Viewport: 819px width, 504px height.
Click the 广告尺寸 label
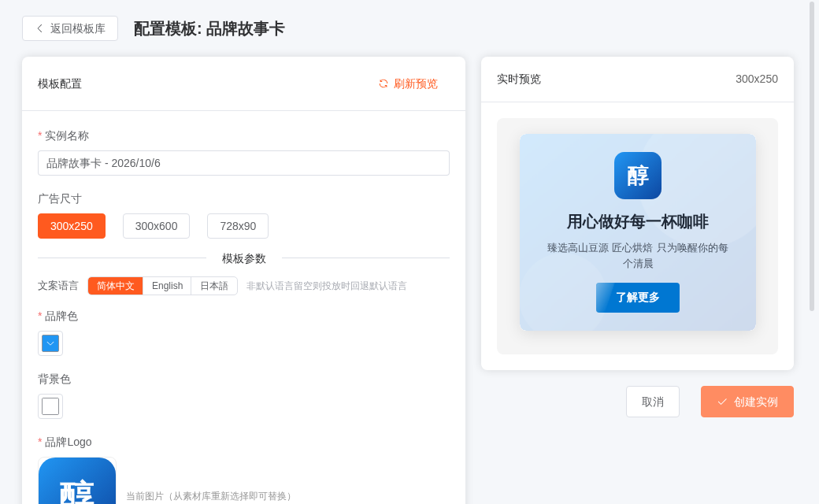click(x=60, y=198)
